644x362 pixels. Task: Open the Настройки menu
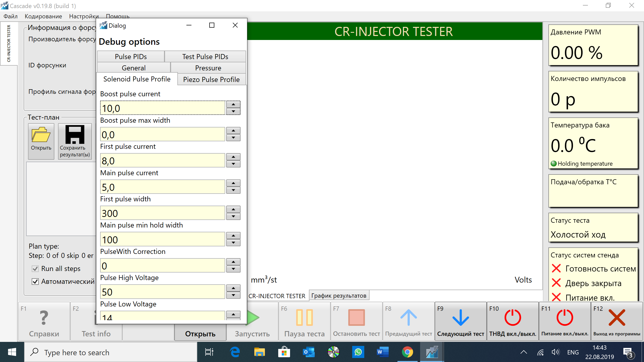pos(84,16)
